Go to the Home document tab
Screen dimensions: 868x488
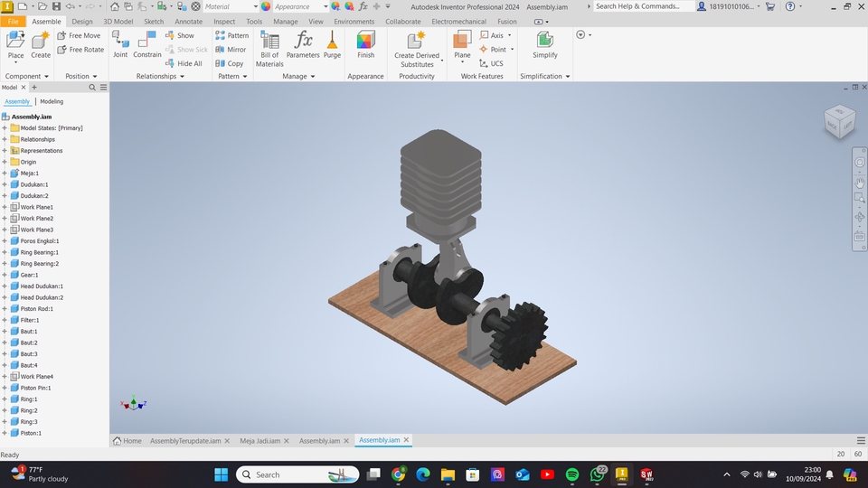point(127,441)
